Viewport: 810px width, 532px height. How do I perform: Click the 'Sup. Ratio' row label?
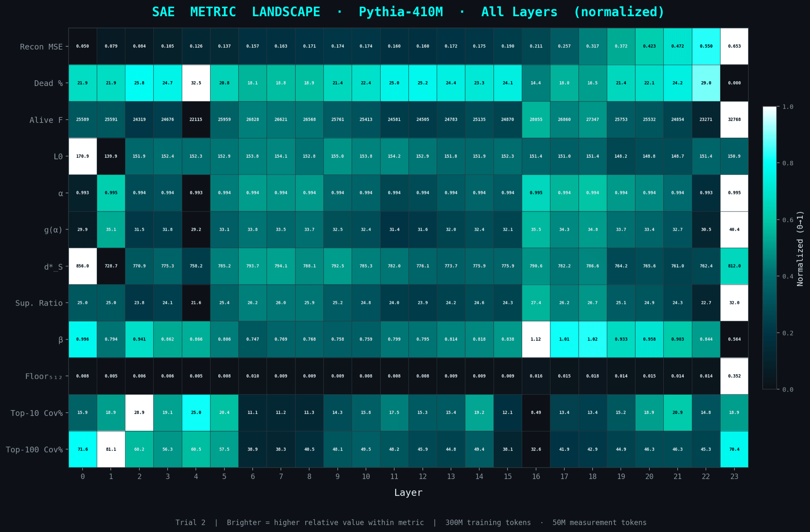coord(39,303)
